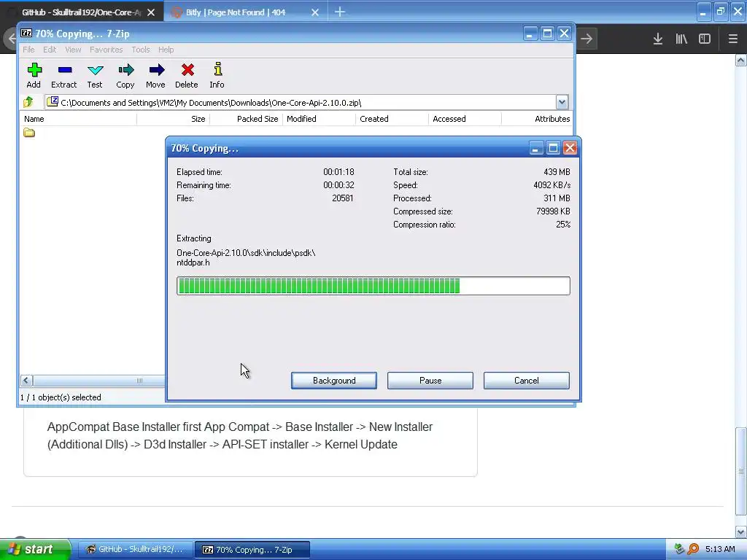Screen dimensions: 747x560
Task: Switch to the GitHub Skulltrail192 tab
Action: pos(81,12)
